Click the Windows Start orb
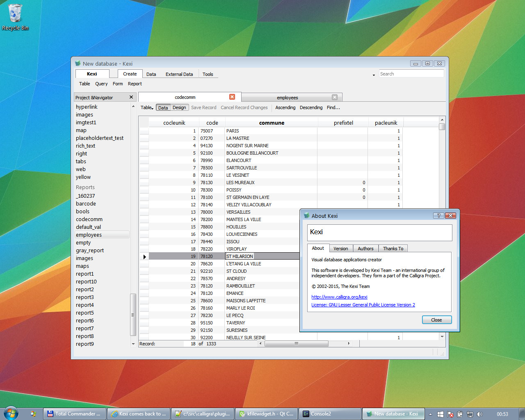 click(11, 413)
